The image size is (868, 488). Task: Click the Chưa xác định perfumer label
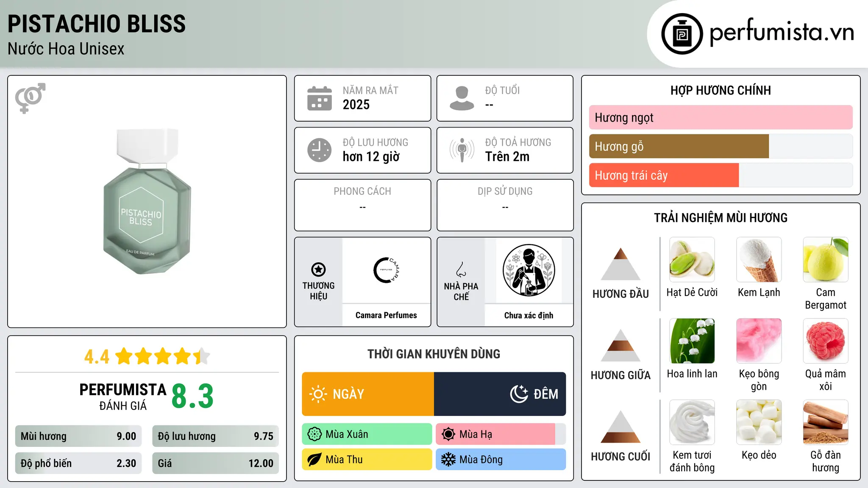pyautogui.click(x=529, y=315)
